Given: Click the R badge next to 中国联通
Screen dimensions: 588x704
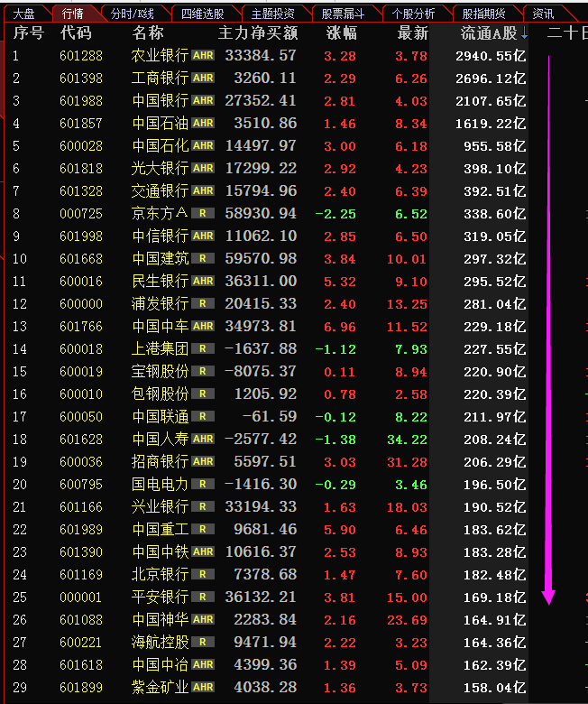Looking at the screenshot, I should click(203, 416).
